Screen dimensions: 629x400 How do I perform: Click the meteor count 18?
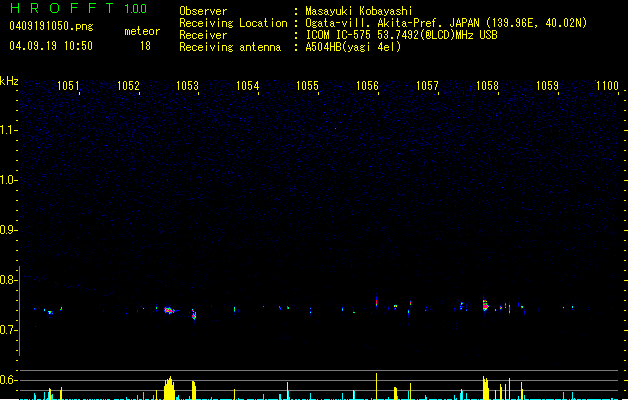coord(145,46)
